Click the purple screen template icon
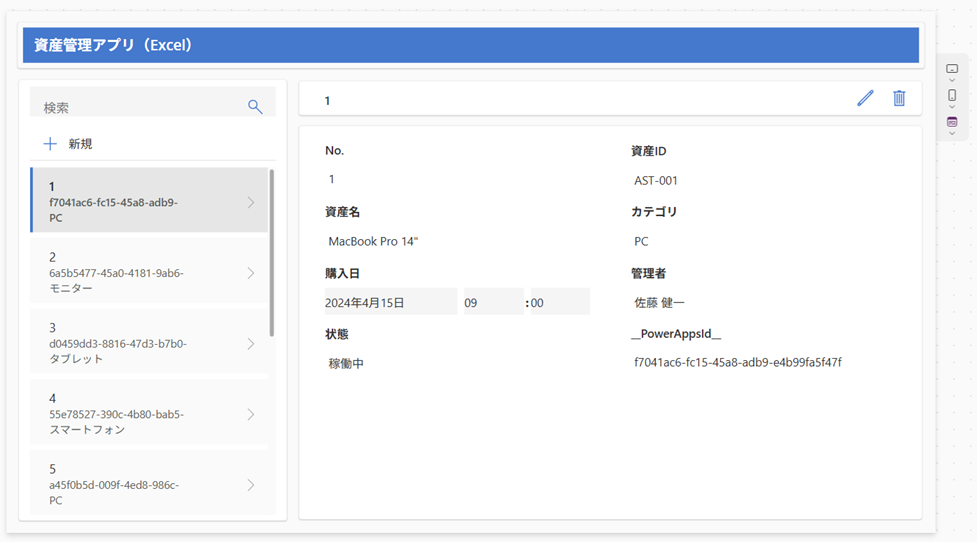This screenshot has width=977, height=542. pyautogui.click(x=952, y=122)
